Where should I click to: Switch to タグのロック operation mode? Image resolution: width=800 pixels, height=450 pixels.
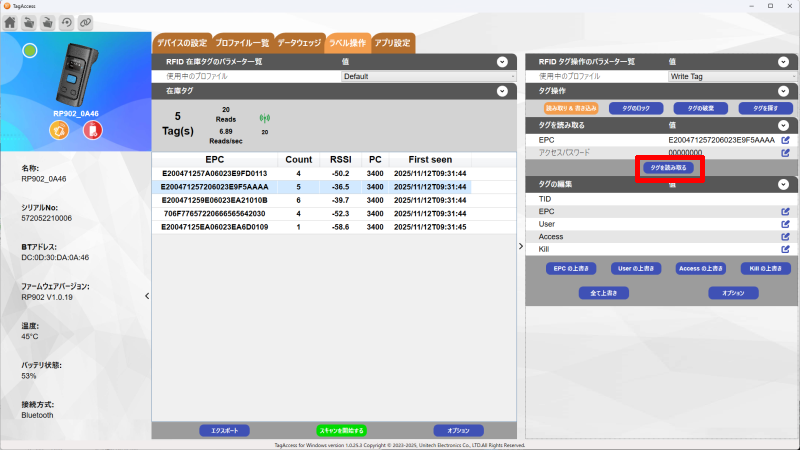tap(636, 107)
